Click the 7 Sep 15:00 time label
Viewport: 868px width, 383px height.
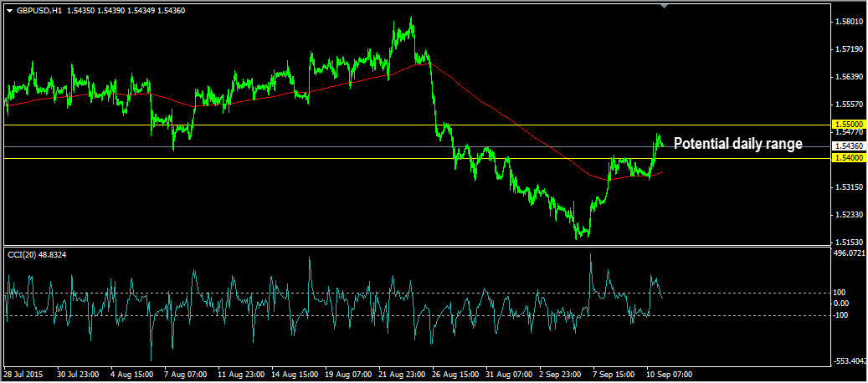tap(615, 375)
